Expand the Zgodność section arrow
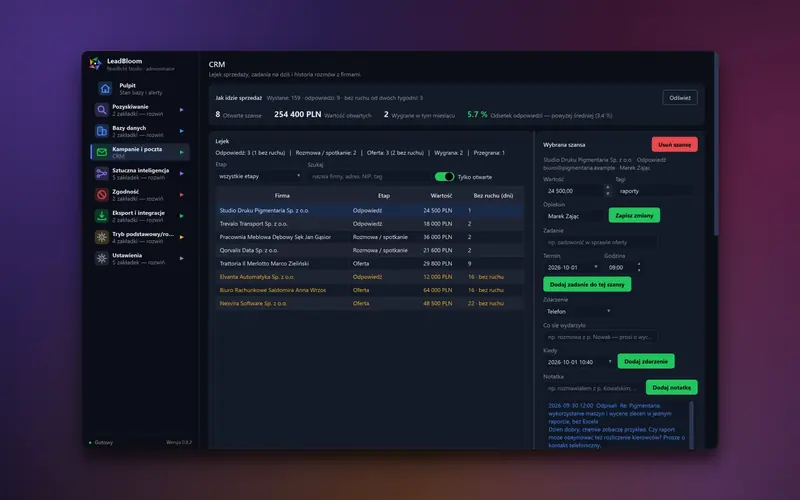Screen dimensions: 800x500 pyautogui.click(x=182, y=194)
